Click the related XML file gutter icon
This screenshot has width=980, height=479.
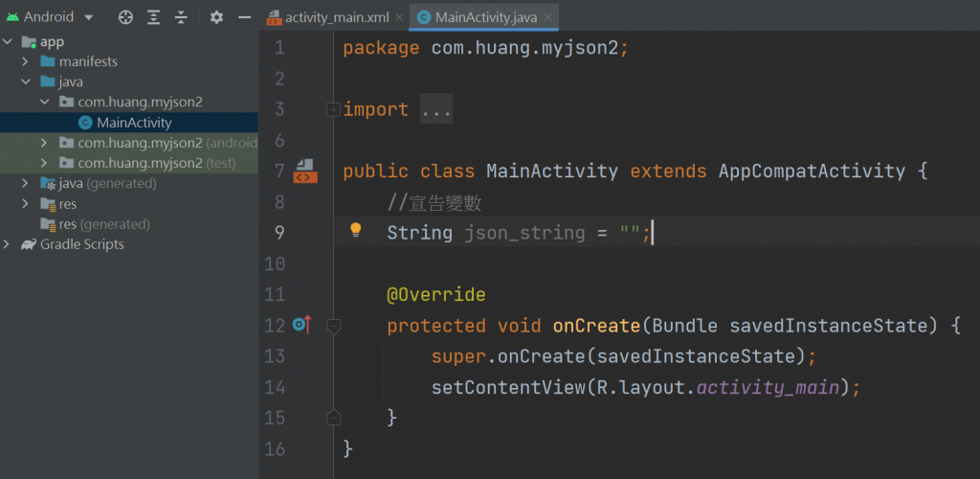pyautogui.click(x=305, y=171)
